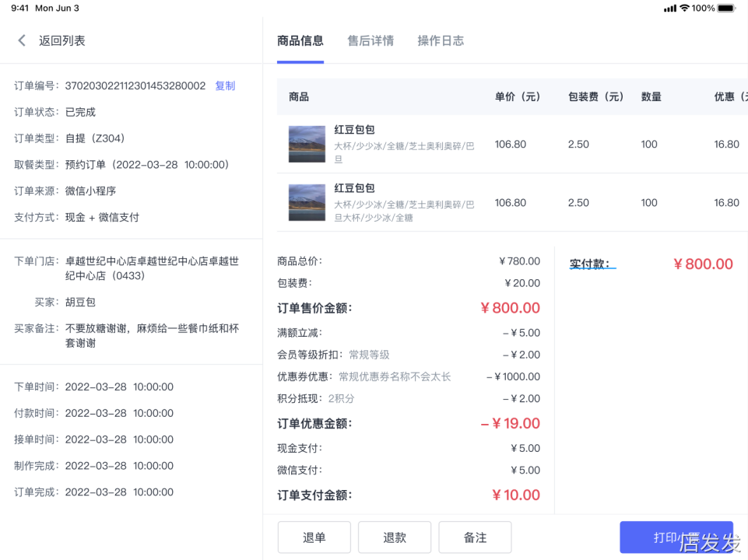The width and height of the screenshot is (748, 560).
Task: Click 现金支付 value ￥5.00
Action: coord(525,448)
